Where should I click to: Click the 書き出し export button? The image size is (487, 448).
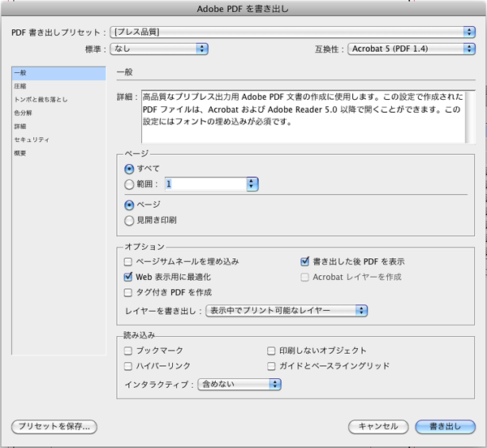click(x=446, y=427)
